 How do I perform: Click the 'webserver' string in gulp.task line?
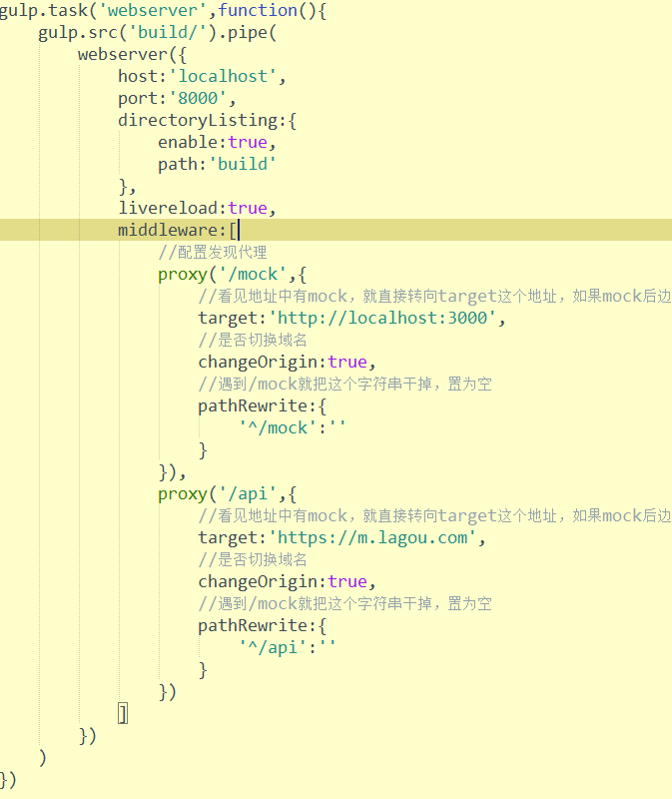click(153, 10)
